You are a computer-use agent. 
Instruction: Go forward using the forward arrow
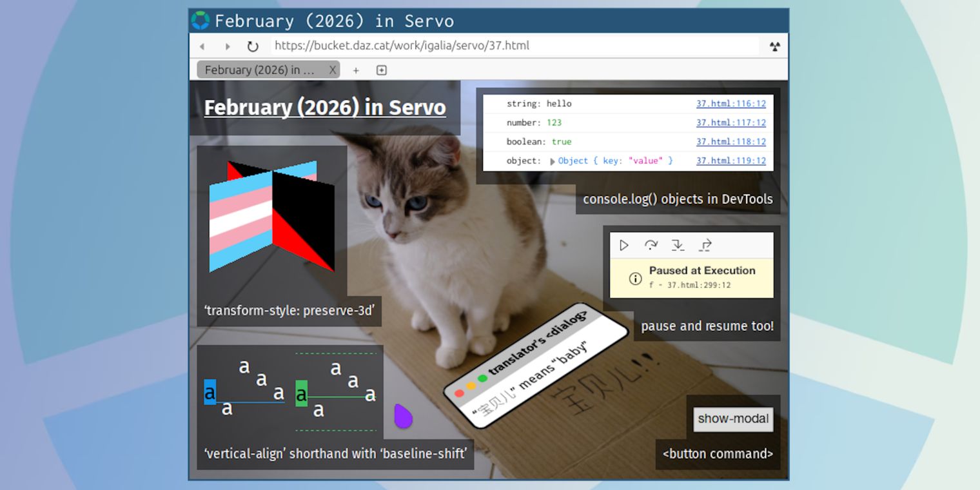click(x=228, y=46)
